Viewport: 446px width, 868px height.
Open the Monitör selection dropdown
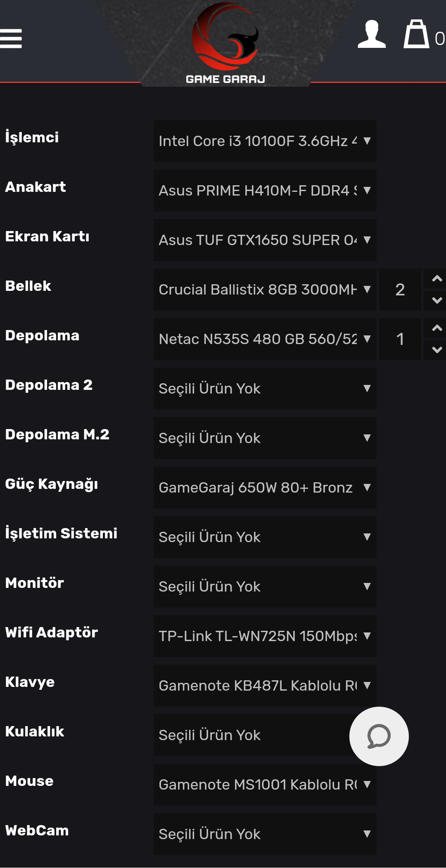click(x=264, y=587)
